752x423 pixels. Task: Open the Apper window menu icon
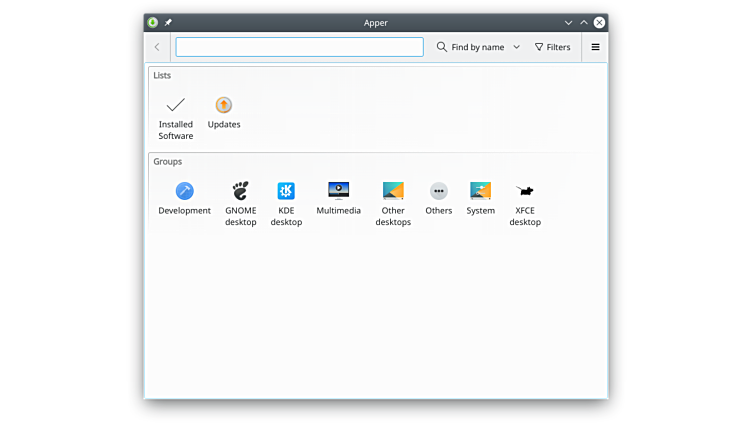pos(153,22)
